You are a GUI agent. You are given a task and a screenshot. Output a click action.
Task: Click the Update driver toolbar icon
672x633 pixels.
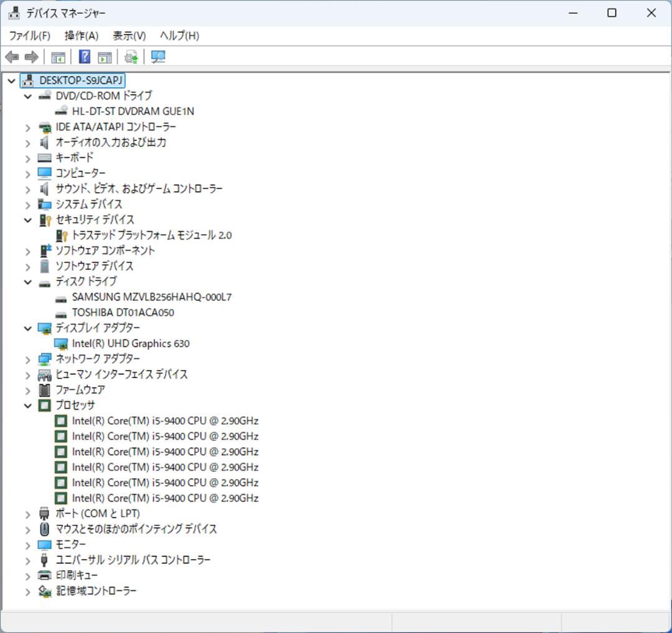130,57
